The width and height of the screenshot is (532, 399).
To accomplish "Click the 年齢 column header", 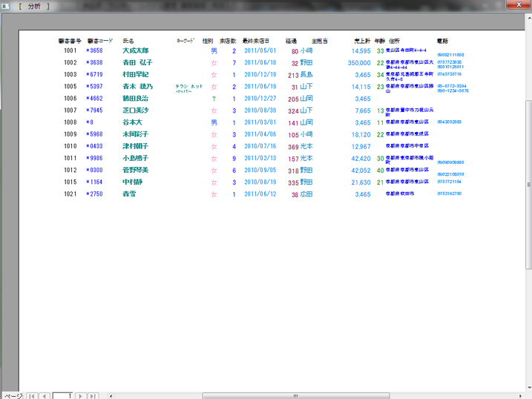I will coord(380,41).
